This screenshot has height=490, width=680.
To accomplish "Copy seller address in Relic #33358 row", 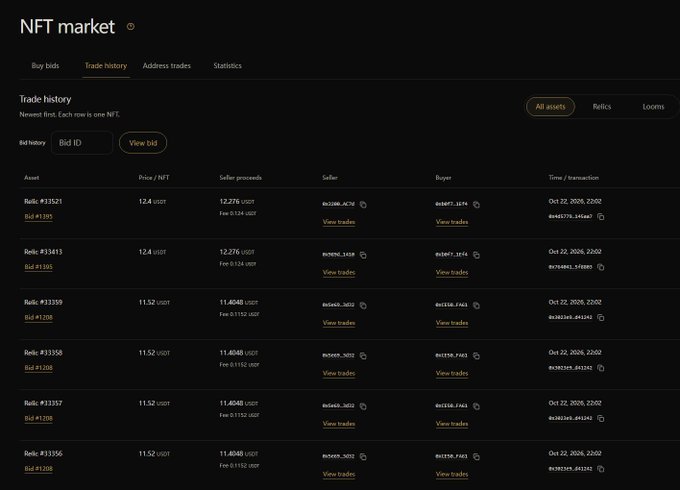I will [363, 356].
